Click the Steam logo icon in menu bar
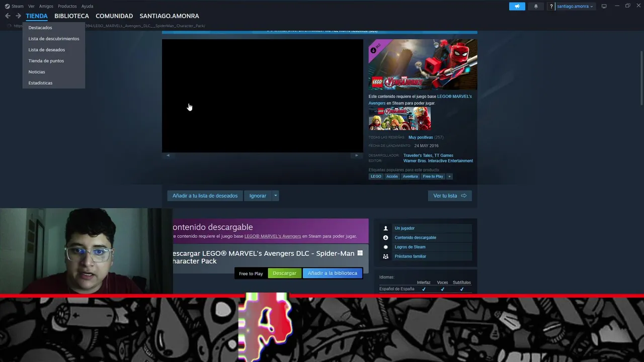Screen dimensions: 644x362 click(x=7, y=6)
